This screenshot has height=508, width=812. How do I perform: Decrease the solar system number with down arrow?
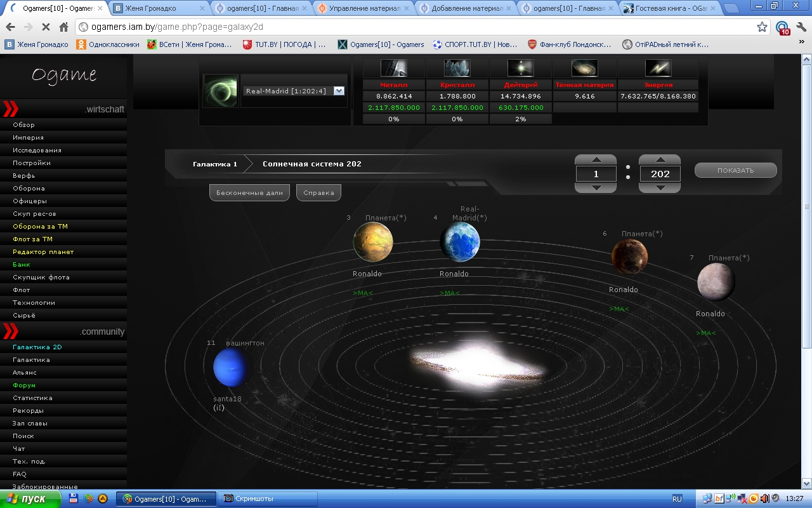[x=660, y=188]
